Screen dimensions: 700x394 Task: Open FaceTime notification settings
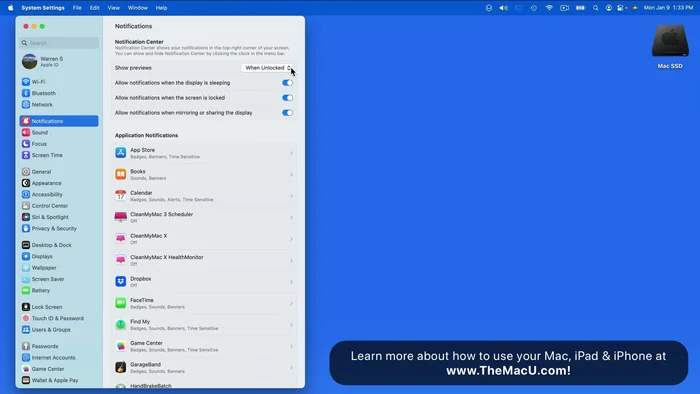click(x=204, y=303)
